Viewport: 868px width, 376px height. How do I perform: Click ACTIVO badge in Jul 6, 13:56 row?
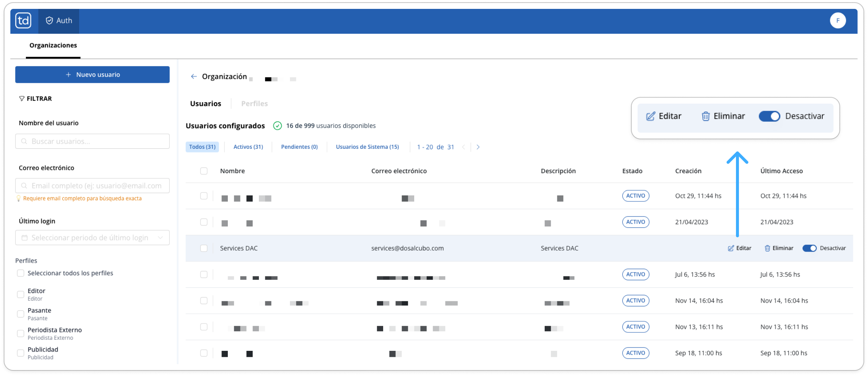635,275
